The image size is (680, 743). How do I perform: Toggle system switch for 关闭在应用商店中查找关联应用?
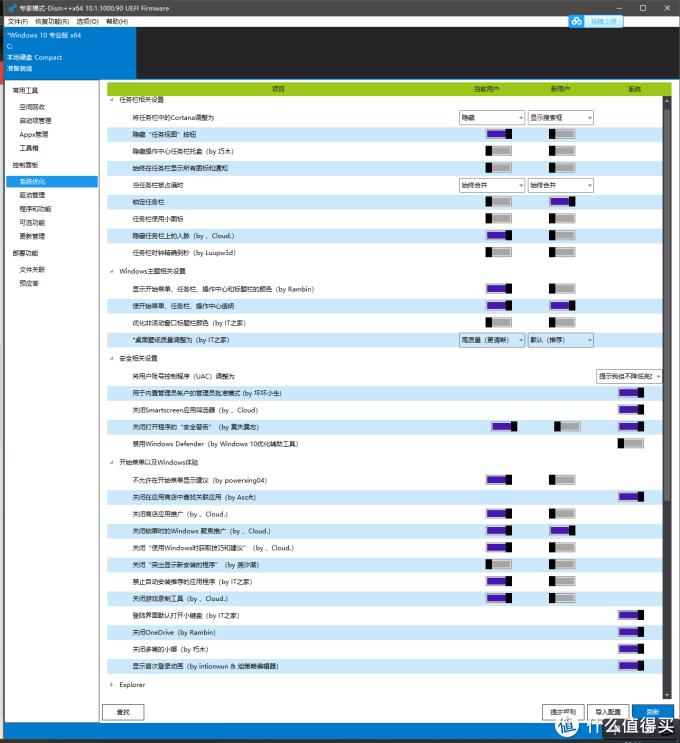click(x=631, y=497)
